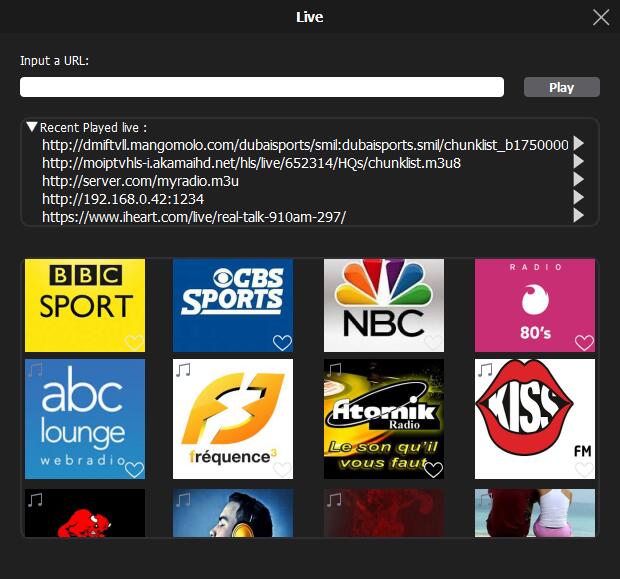Click music note icon on Kiss FM
The width and height of the screenshot is (620, 579).
coord(485,370)
